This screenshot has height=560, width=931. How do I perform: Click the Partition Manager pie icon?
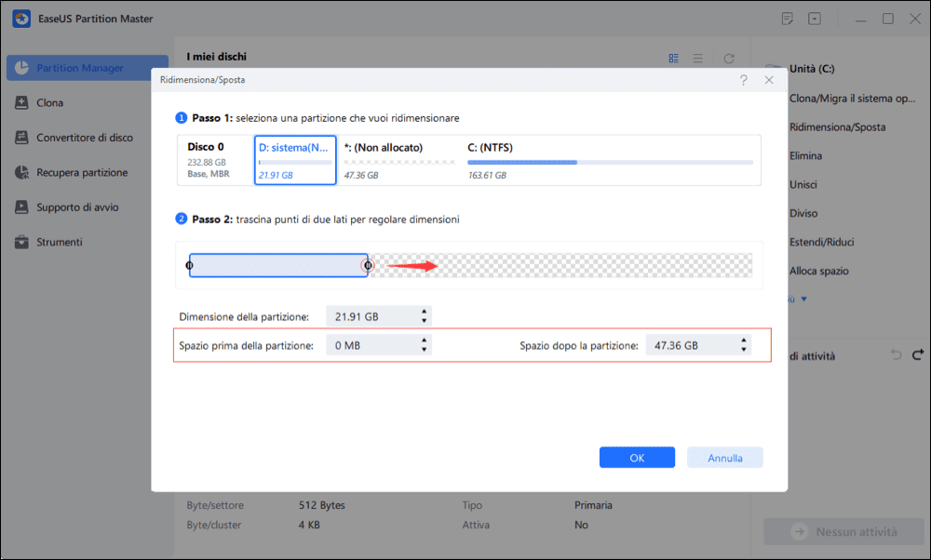click(x=21, y=68)
